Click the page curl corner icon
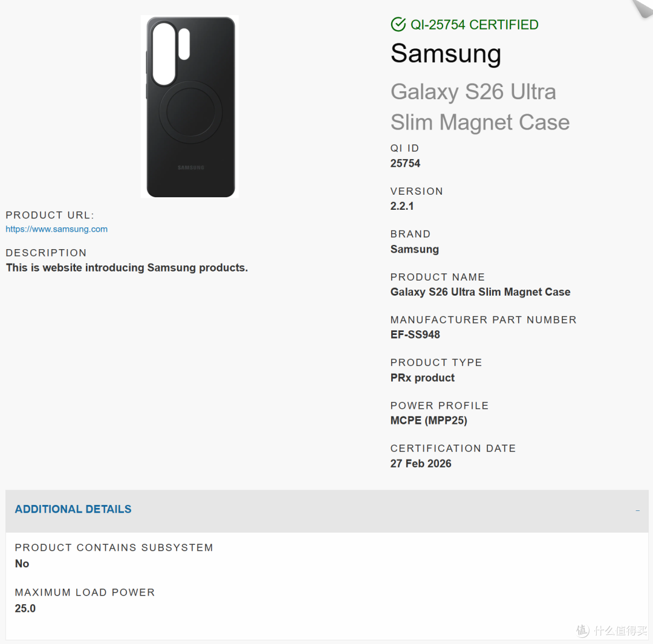 point(642,8)
